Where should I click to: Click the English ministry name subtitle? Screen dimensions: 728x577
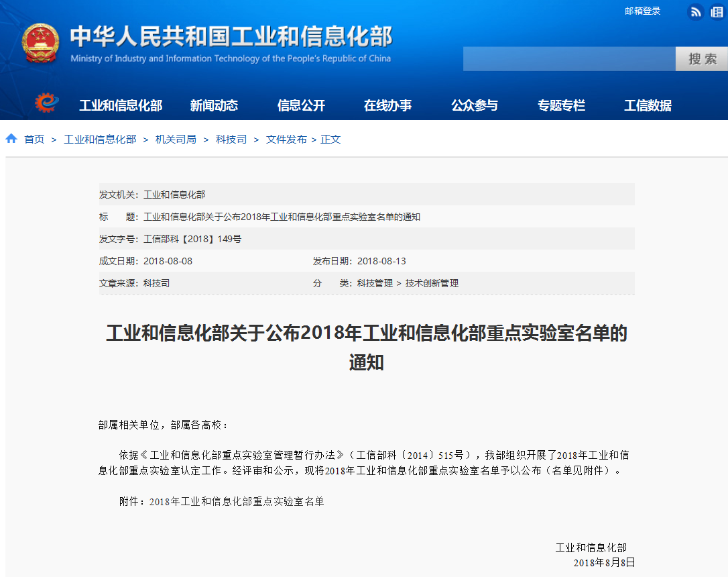coord(231,58)
